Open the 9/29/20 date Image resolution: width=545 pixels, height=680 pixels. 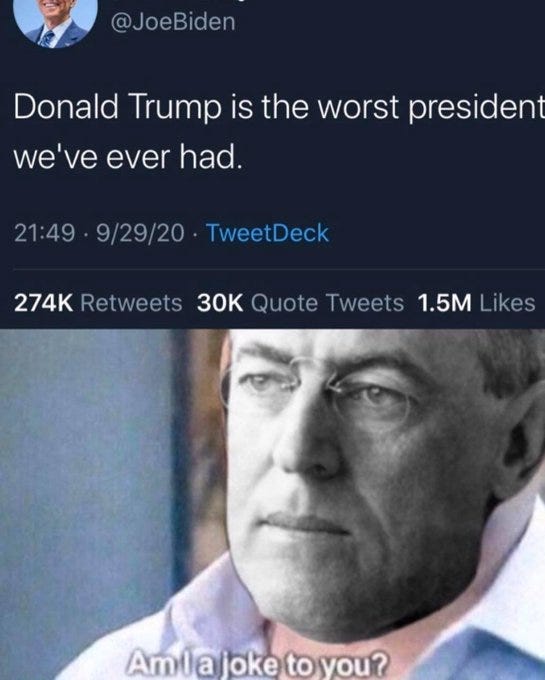(x=140, y=233)
